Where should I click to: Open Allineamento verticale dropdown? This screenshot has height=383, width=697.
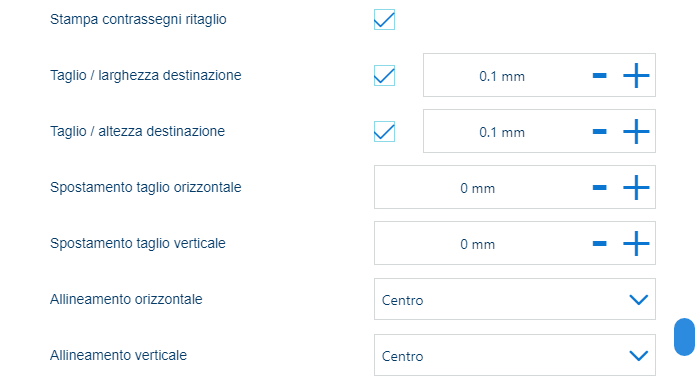[515, 355]
